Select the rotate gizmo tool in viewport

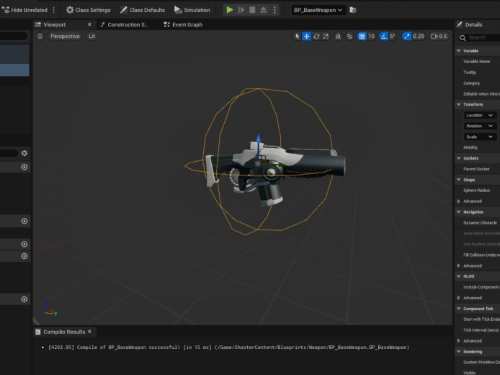317,36
